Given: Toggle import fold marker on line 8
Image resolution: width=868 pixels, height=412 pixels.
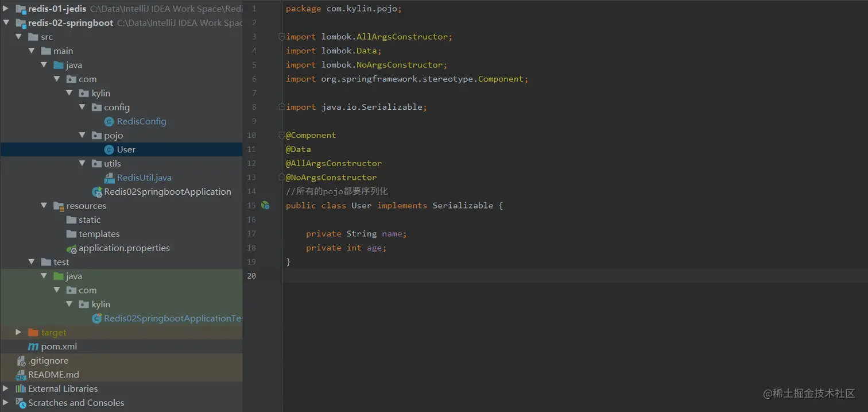Looking at the screenshot, I should click(282, 107).
